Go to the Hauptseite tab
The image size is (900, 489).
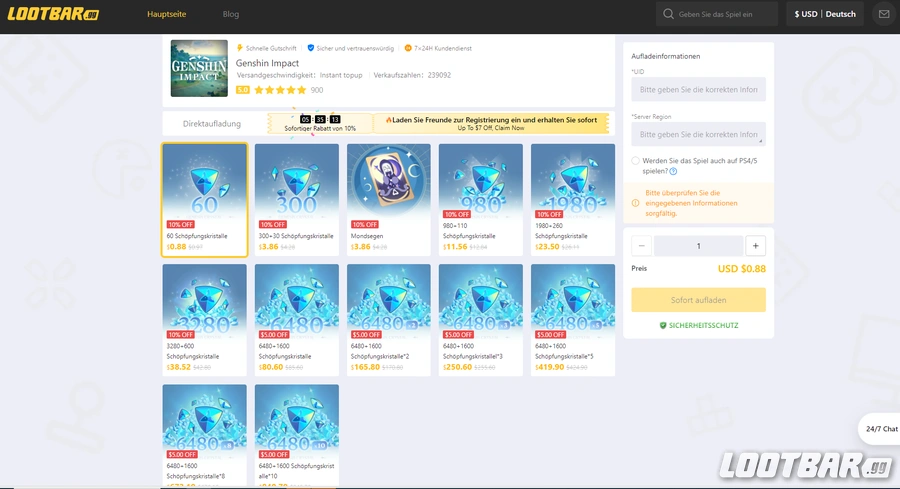(x=166, y=15)
